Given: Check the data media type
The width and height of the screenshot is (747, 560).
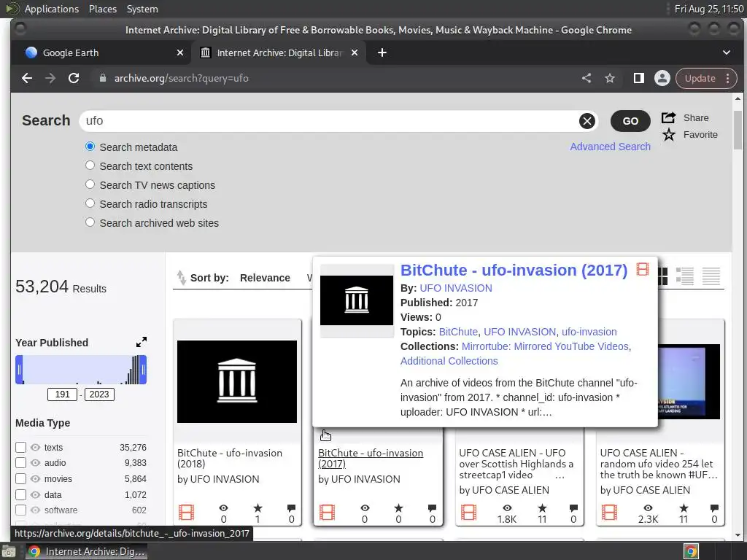Looking at the screenshot, I should click(20, 495).
